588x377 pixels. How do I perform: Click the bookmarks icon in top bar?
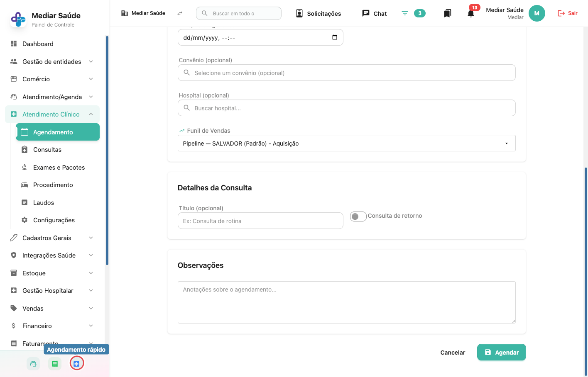point(447,14)
